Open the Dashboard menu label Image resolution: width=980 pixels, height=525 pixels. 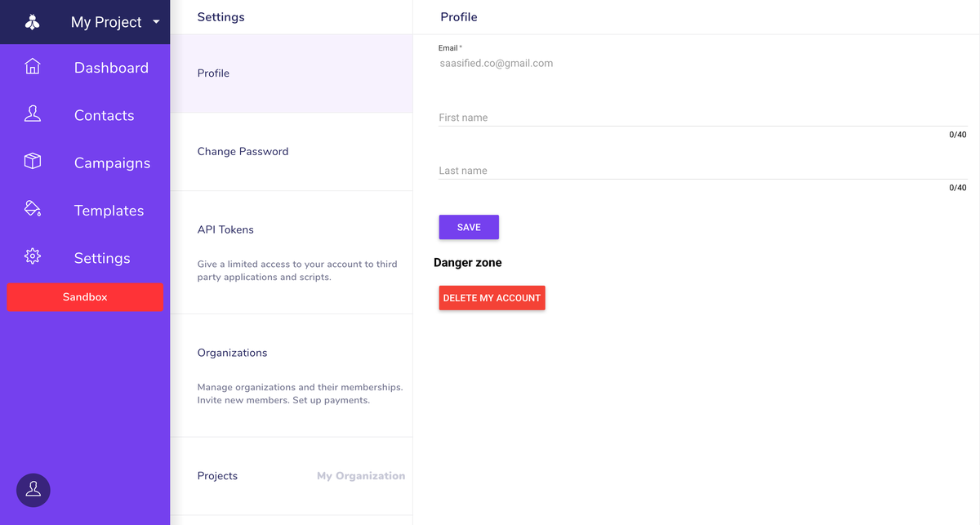pyautogui.click(x=111, y=68)
